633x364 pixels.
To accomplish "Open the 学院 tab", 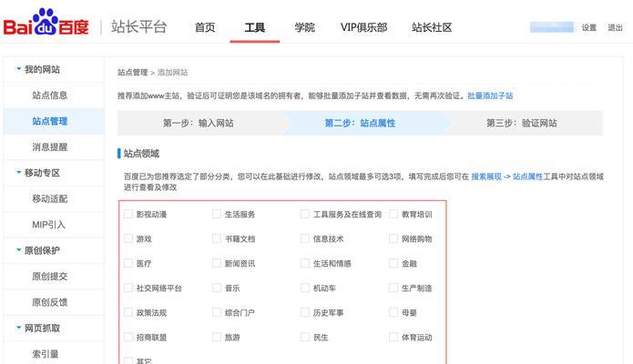I will click(304, 27).
